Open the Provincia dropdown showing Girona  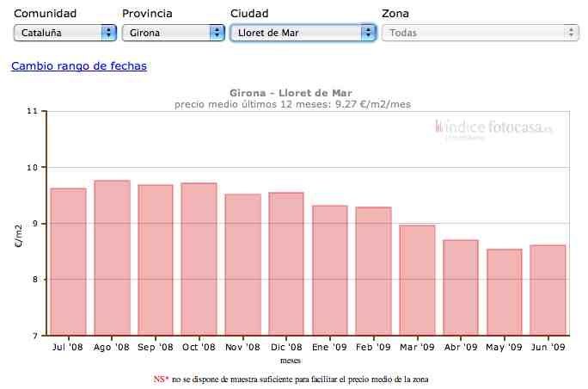(174, 33)
